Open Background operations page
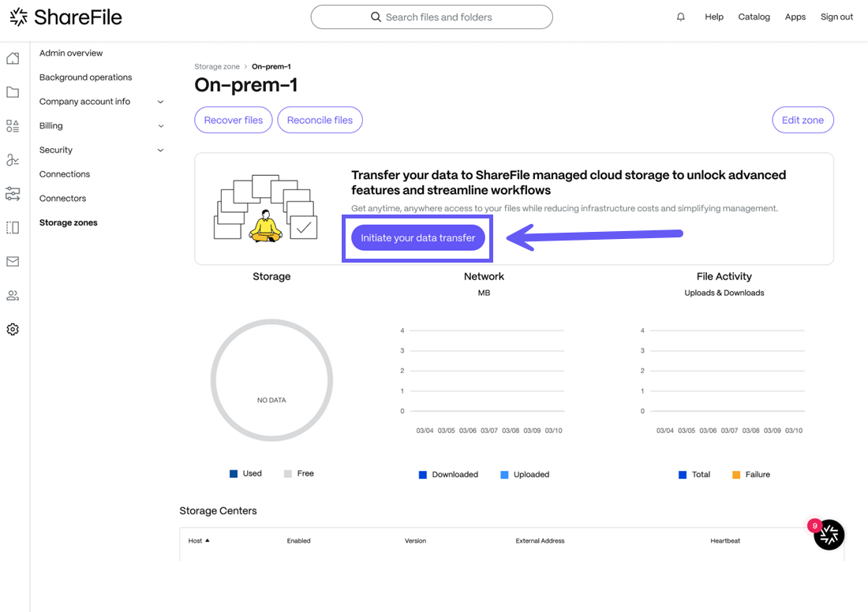Image resolution: width=868 pixels, height=612 pixels. pyautogui.click(x=86, y=77)
